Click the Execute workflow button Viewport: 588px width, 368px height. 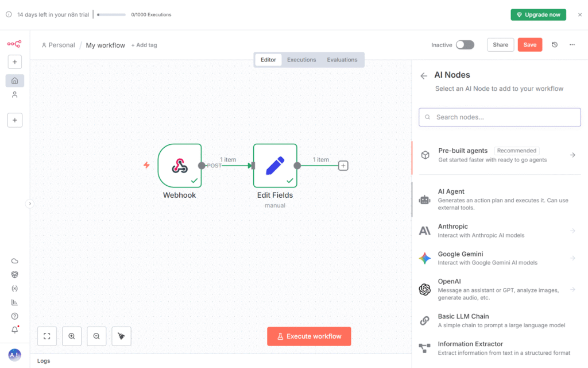click(309, 336)
